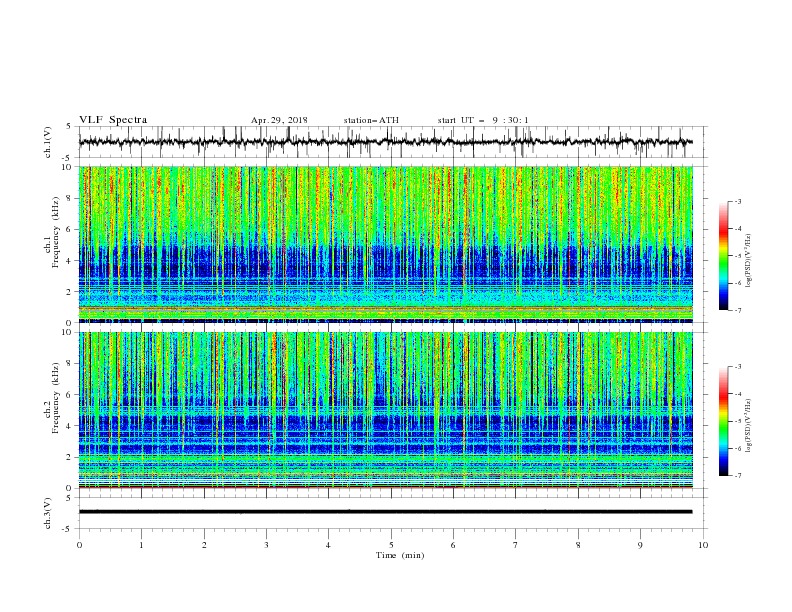792x612 pixels.
Task: Click the ch.2 color scale bar
Action: click(723, 421)
